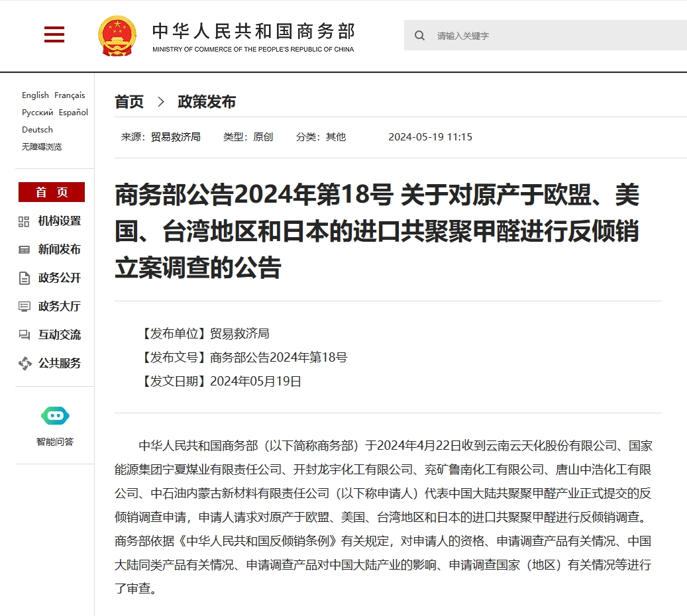Open 无障碍浏览 accessibility mode

pos(42,147)
